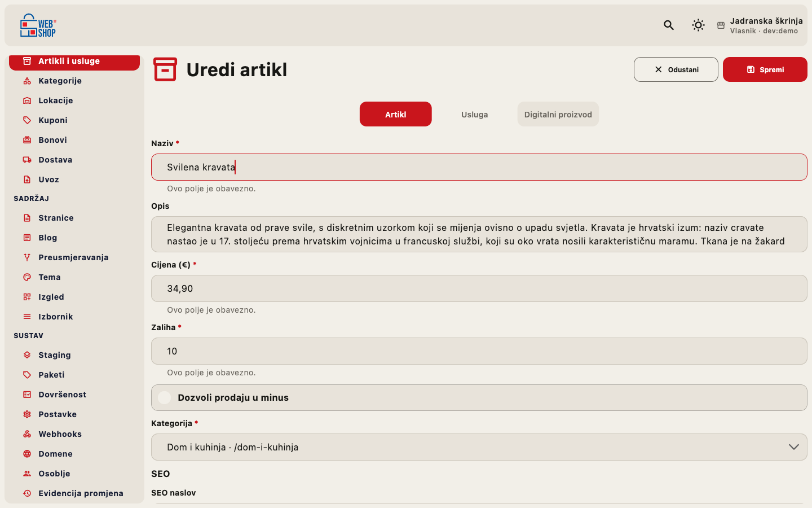Click the Staging layers icon
This screenshot has height=508, width=812.
tap(27, 355)
